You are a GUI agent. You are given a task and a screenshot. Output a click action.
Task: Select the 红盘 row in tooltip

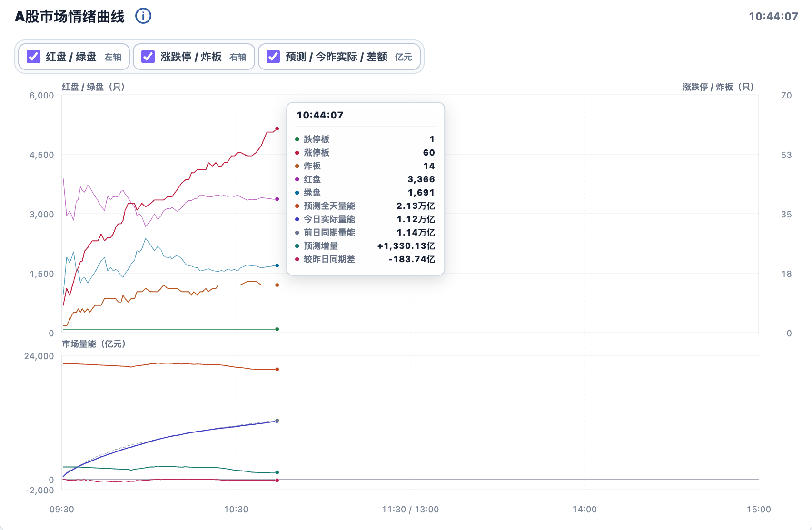365,179
